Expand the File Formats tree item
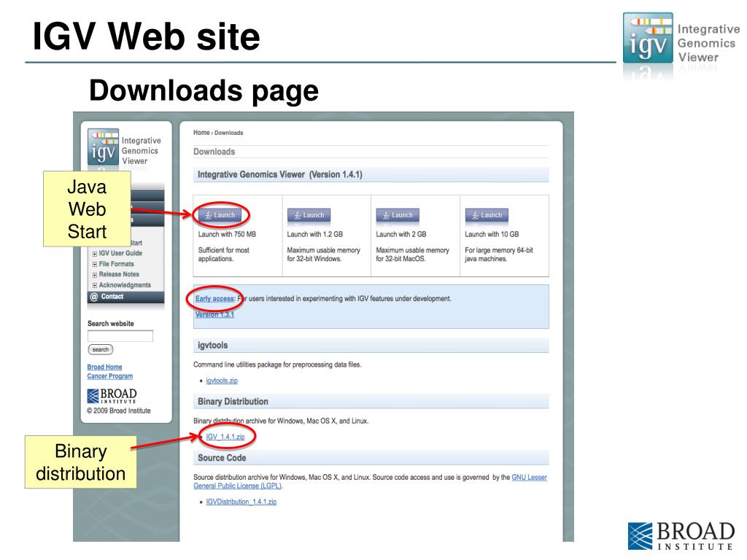 pyautogui.click(x=94, y=264)
